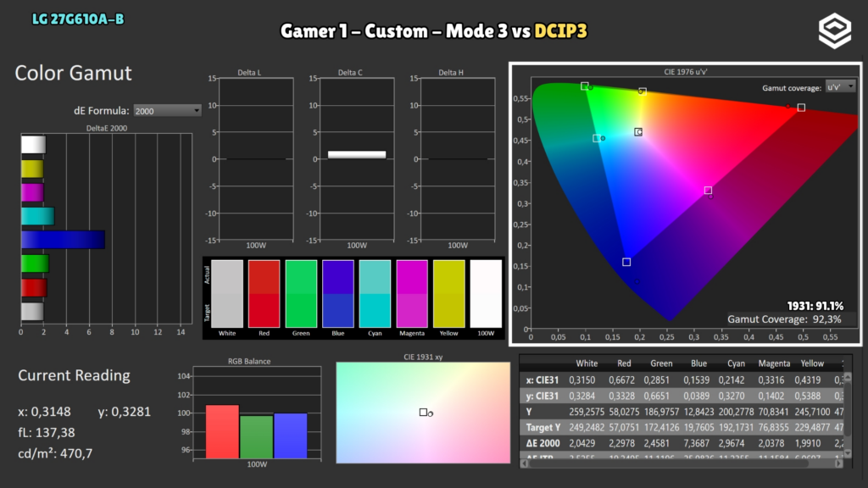The image size is (868, 488).
Task: Click the Green column header in table
Action: pyautogui.click(x=661, y=363)
